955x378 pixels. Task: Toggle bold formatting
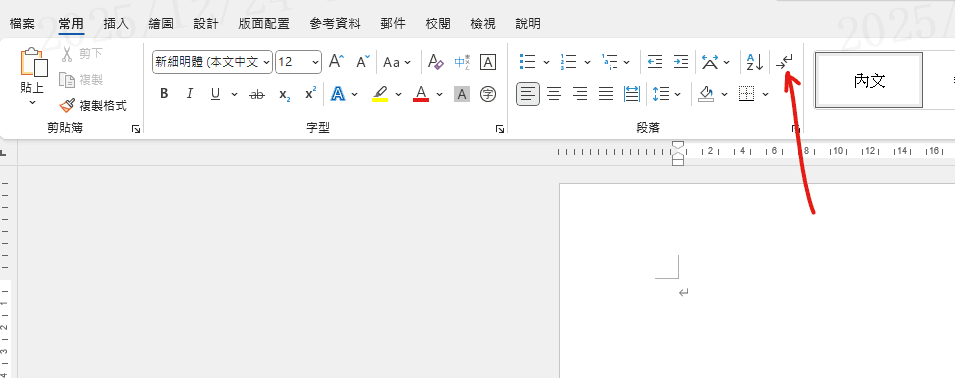164,94
